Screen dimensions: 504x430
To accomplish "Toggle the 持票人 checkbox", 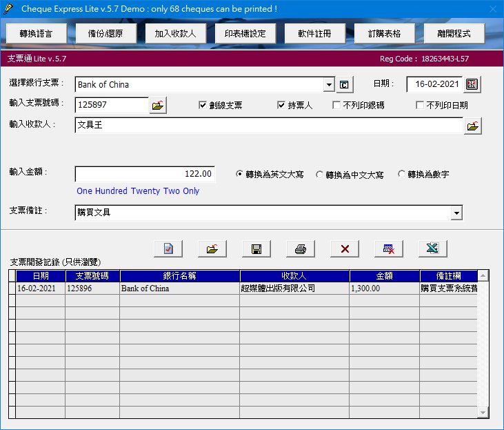I will (281, 106).
